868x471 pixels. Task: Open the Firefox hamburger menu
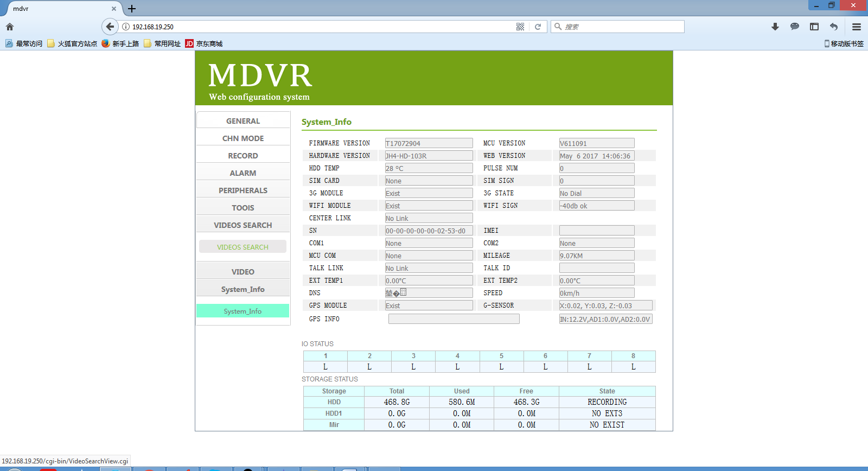pyautogui.click(x=857, y=27)
